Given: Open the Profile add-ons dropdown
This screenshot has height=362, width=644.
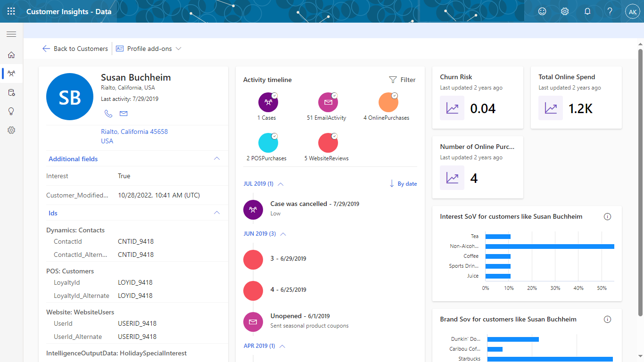Looking at the screenshot, I should coord(149,49).
